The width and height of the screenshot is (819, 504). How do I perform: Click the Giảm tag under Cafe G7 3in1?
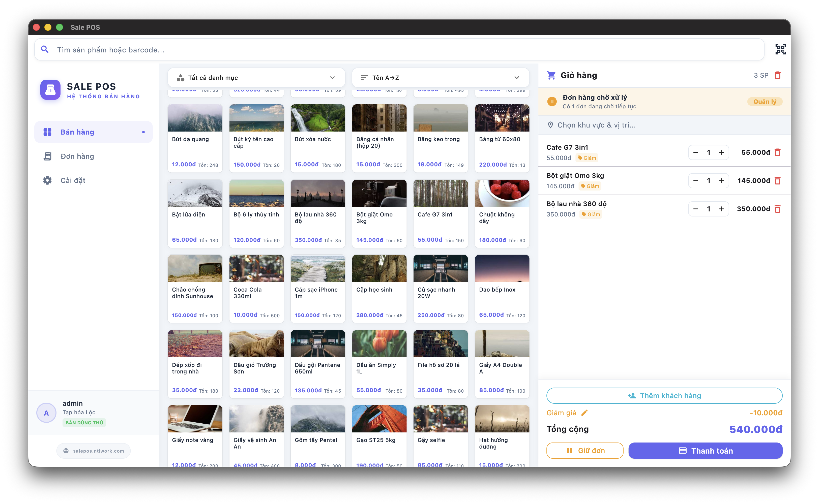(x=587, y=158)
